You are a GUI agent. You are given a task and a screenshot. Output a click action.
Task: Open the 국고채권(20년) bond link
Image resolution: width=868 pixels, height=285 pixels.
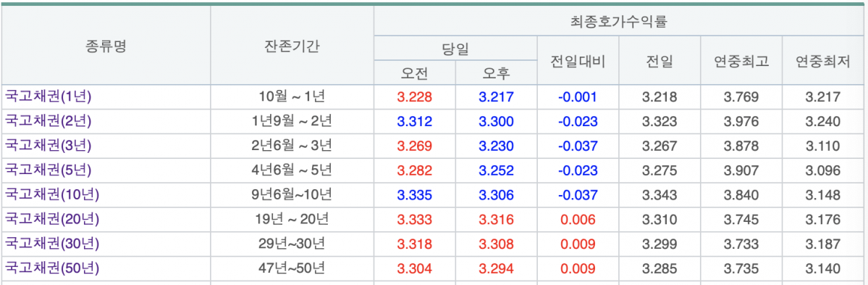coord(52,219)
